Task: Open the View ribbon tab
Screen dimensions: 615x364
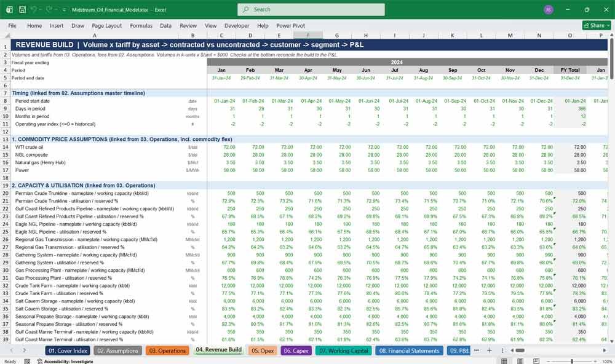Action: click(x=210, y=25)
